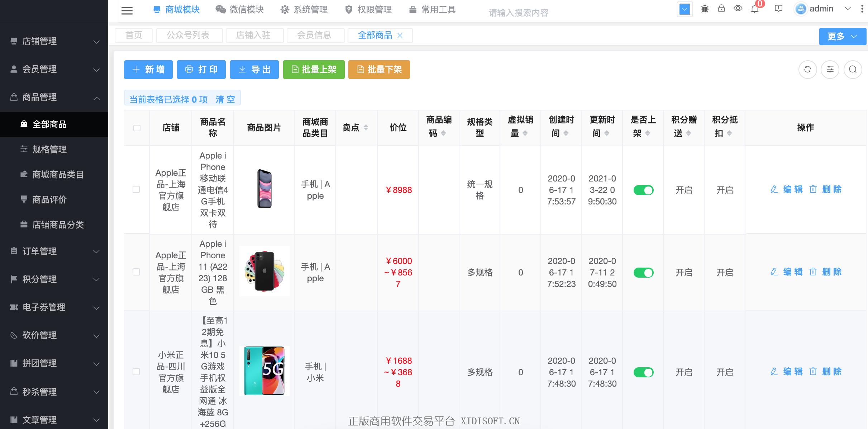Select checkbox for 小米10 product row
Screen dimensions: 868x429
[x=136, y=372]
